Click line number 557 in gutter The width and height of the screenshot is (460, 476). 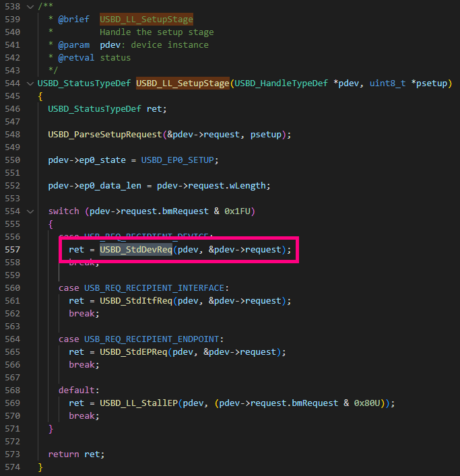[12, 250]
